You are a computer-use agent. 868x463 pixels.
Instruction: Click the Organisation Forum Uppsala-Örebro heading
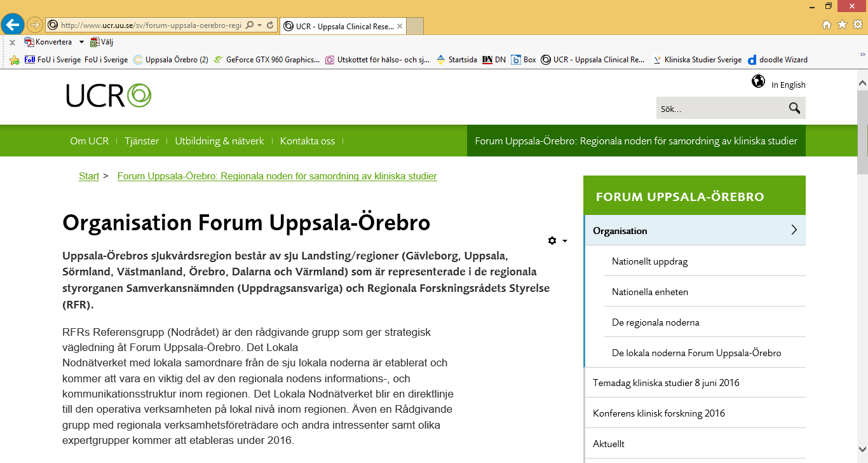coord(247,223)
